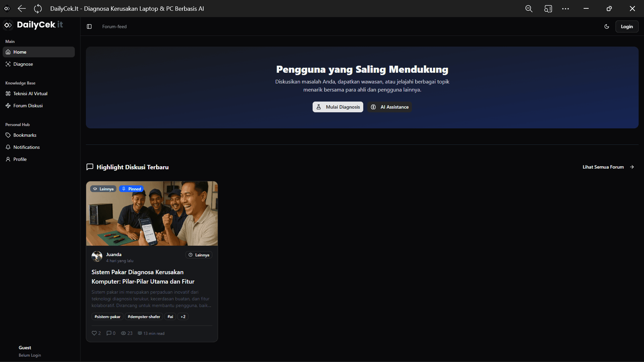644x362 pixels.
Task: Open the Profile page
Action: (20, 159)
